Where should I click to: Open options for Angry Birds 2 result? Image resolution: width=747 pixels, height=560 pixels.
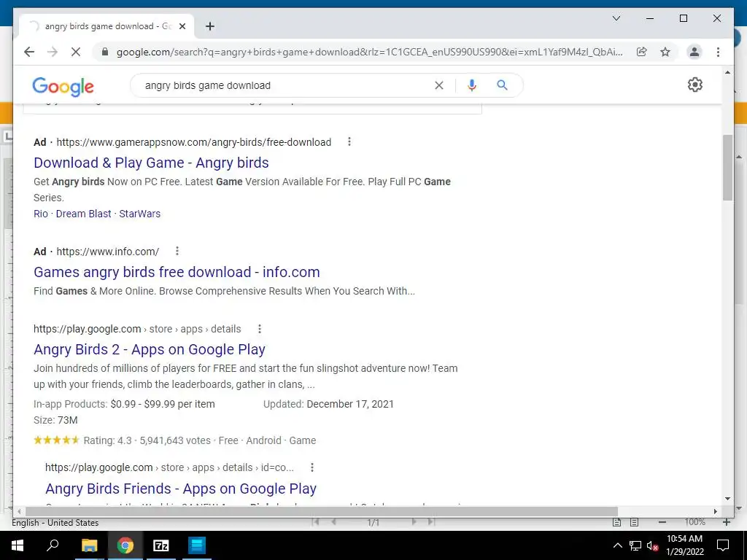(259, 329)
